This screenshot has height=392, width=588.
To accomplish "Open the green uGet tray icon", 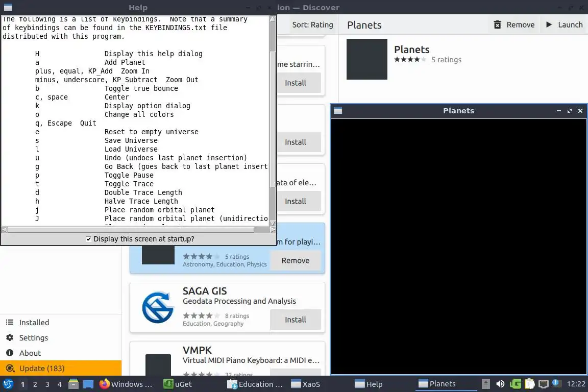I will pyautogui.click(x=515, y=384).
